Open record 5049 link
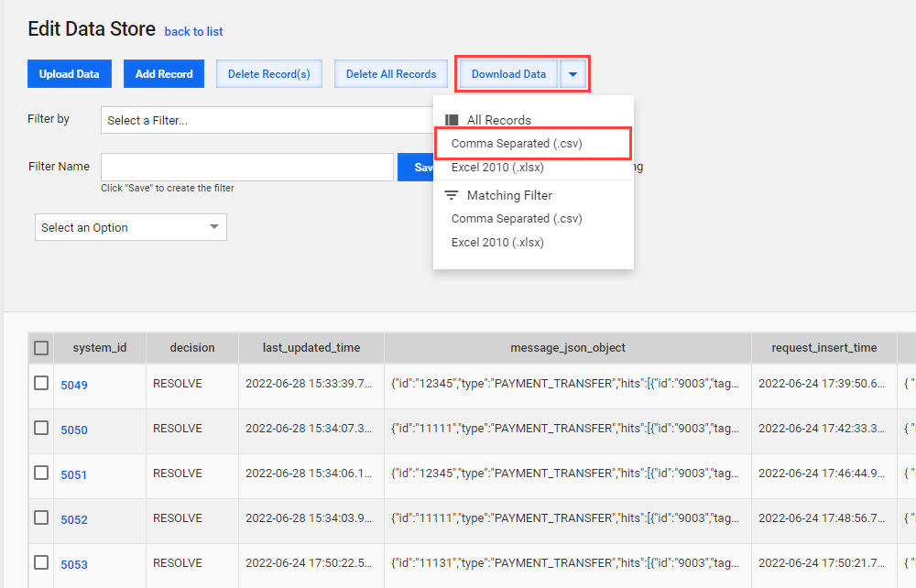916x588 pixels. 74,386
